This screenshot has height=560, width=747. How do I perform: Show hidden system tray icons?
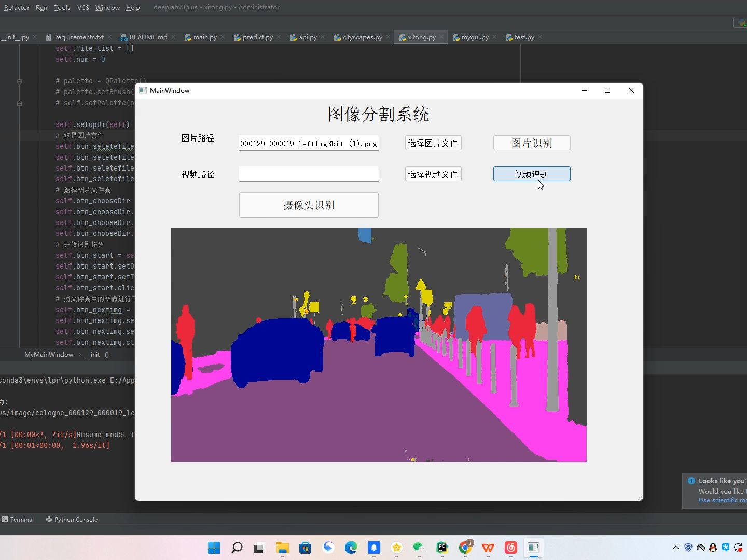675,548
